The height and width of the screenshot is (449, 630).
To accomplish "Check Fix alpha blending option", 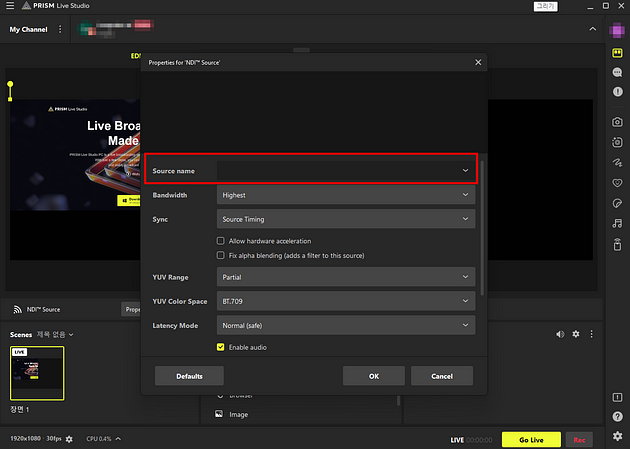I will [x=220, y=255].
